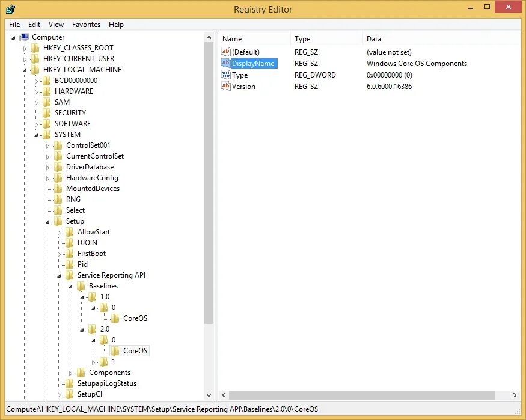The width and height of the screenshot is (526, 420).
Task: Click tree pane scroll down arrow
Action: pyautogui.click(x=209, y=395)
